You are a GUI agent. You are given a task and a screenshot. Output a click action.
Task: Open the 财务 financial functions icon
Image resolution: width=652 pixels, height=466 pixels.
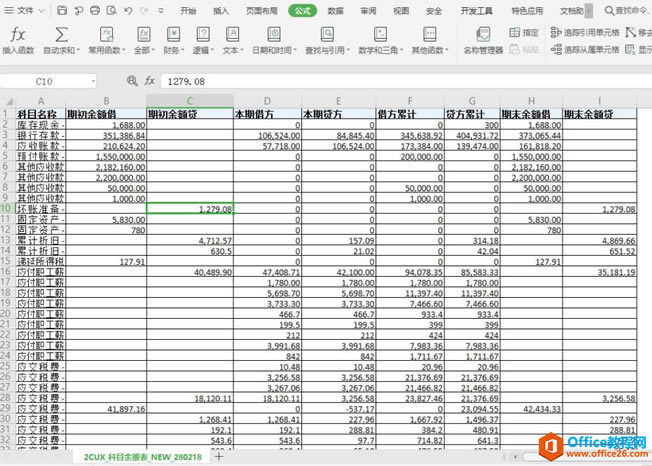tap(173, 35)
